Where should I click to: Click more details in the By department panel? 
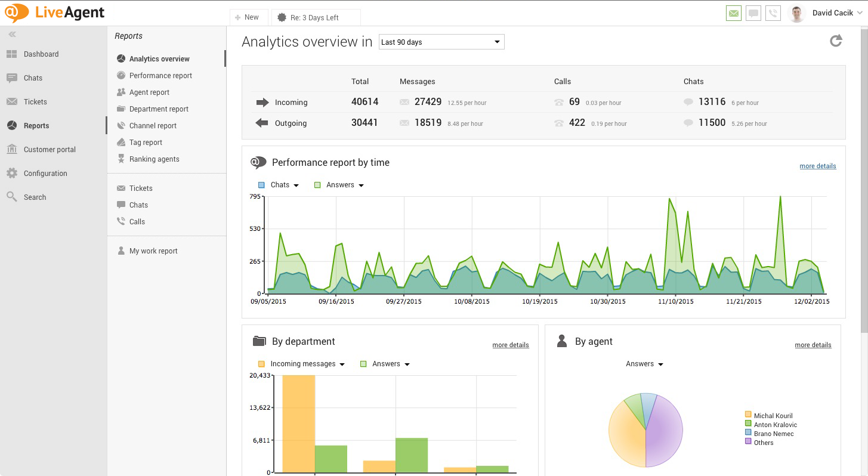tap(510, 345)
